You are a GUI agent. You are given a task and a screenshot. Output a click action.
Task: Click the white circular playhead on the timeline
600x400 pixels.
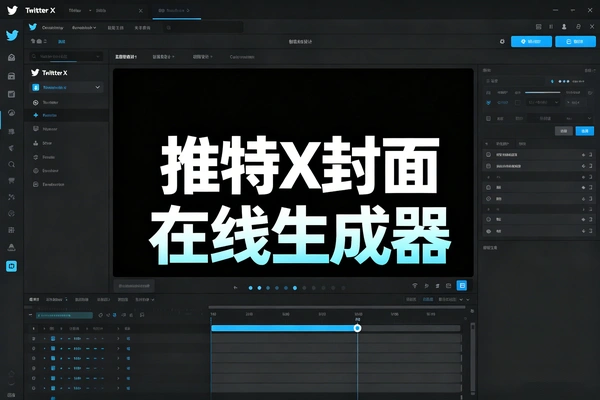(357, 328)
